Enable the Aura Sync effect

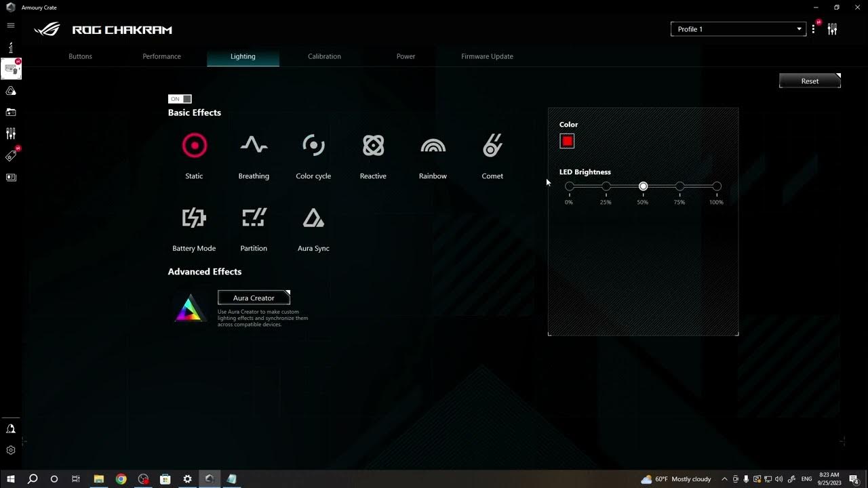pos(313,218)
